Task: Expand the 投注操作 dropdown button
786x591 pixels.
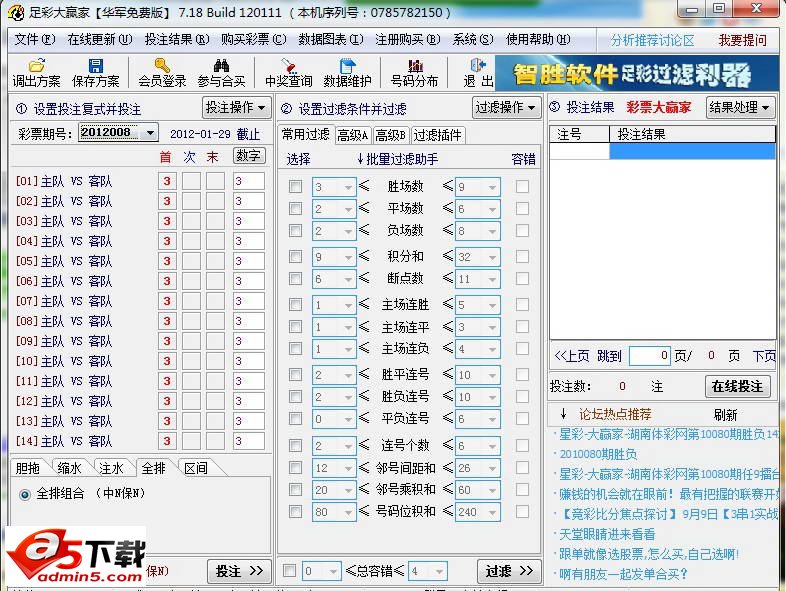Action: 237,107
